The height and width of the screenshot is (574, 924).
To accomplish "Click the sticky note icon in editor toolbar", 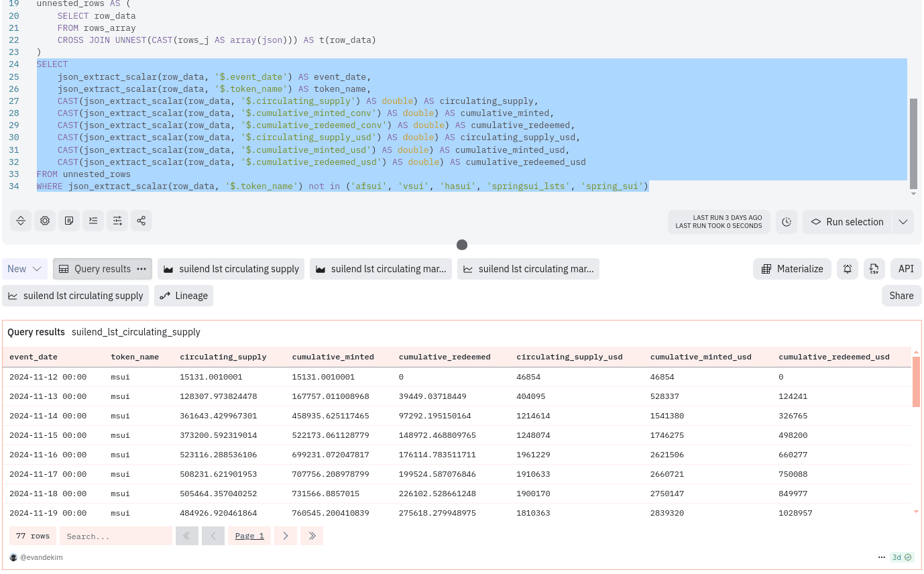I will [x=69, y=221].
